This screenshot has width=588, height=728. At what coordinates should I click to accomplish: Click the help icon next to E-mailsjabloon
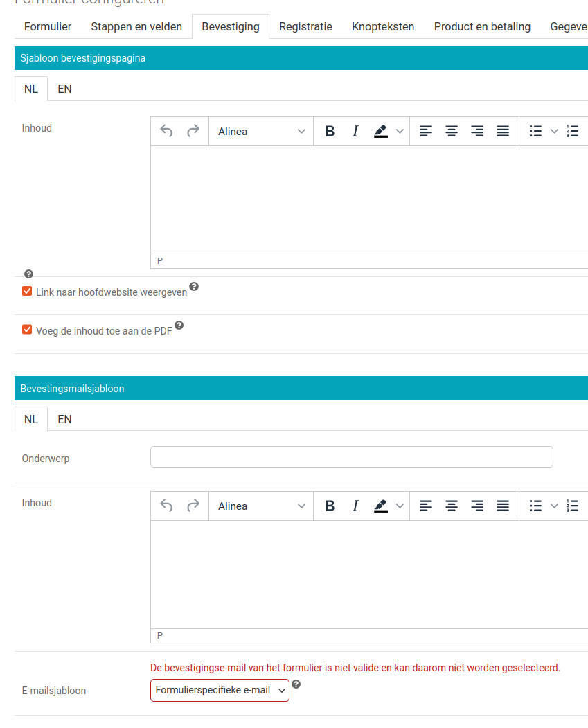click(296, 684)
